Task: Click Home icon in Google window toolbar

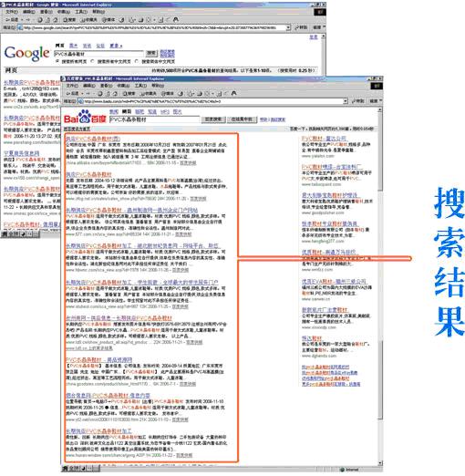Action: point(55,20)
